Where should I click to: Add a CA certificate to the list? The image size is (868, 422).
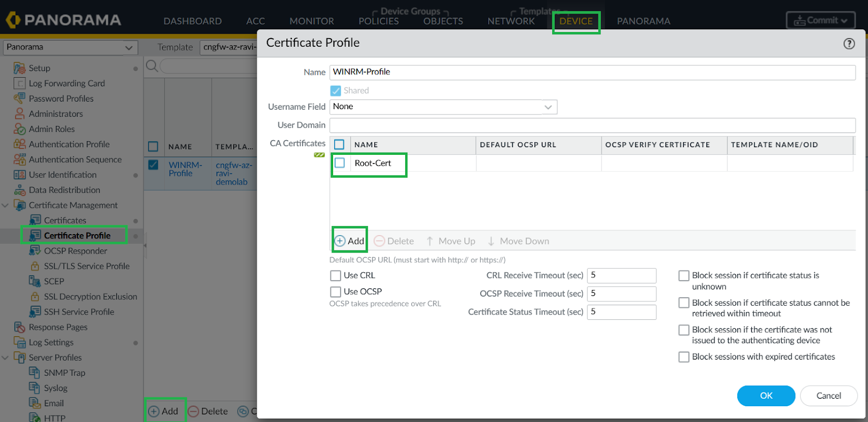pyautogui.click(x=350, y=241)
